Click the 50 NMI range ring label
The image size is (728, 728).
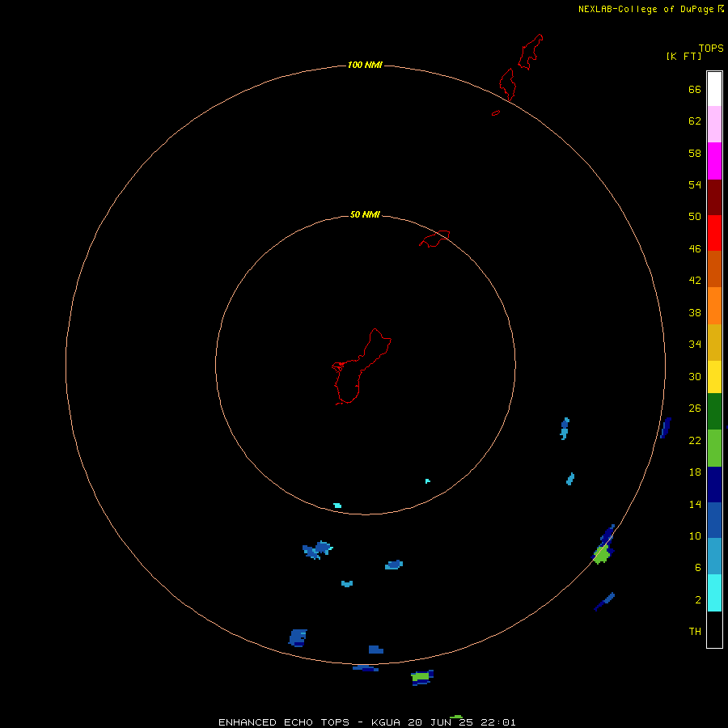365,214
